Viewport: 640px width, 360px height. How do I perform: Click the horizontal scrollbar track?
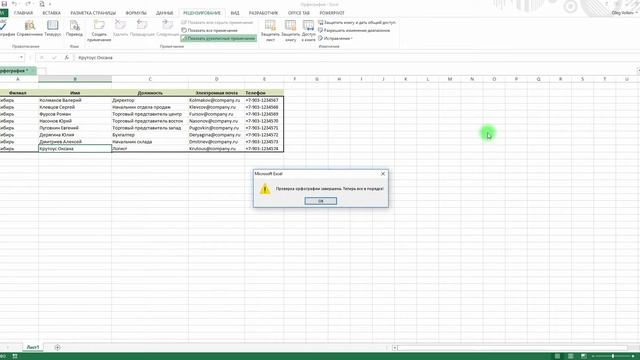tap(512, 348)
